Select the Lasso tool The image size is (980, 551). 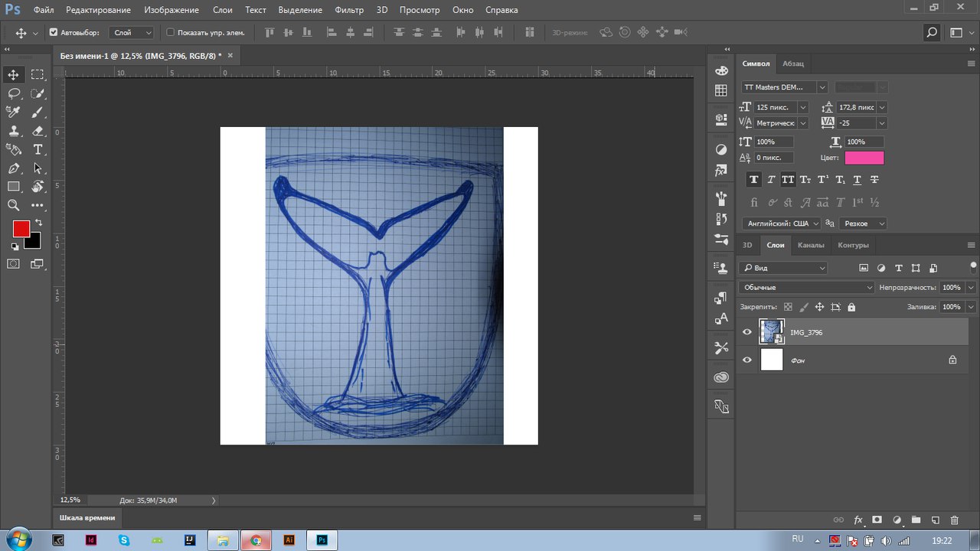[14, 93]
